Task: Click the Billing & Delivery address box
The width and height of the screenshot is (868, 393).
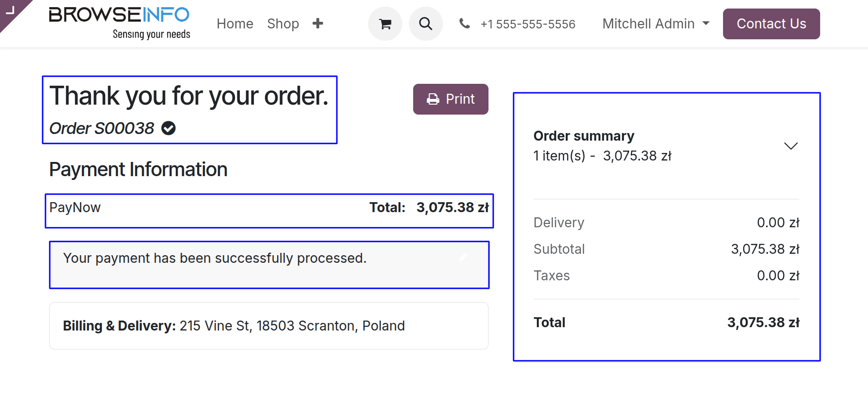Action: [x=269, y=326]
